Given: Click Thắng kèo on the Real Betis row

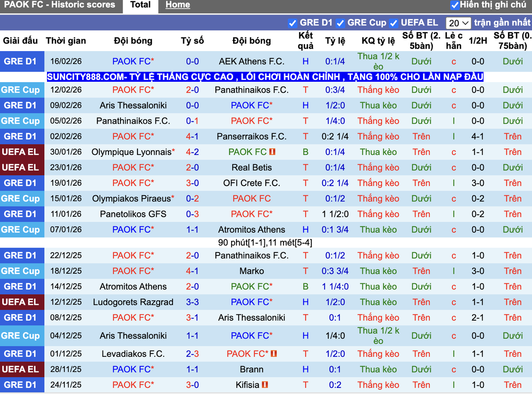Looking at the screenshot, I should tap(378, 167).
